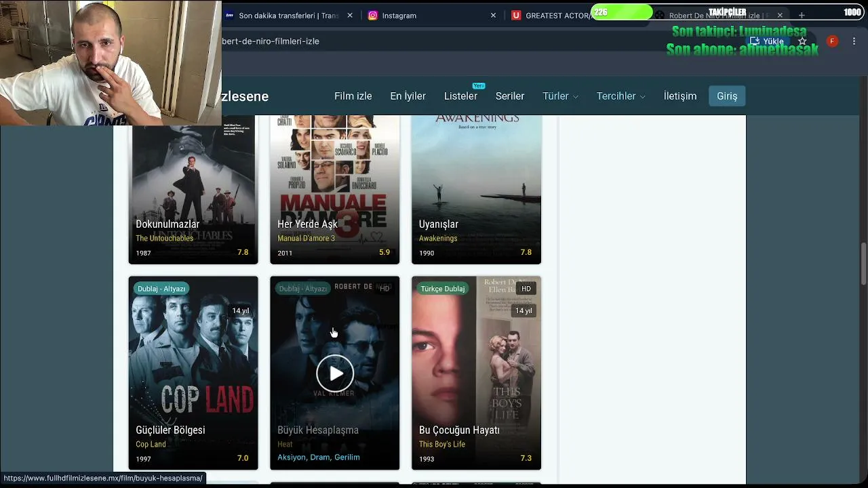Play the Büyük Hesaplaşma movie
Image resolution: width=868 pixels, height=488 pixels.
click(335, 373)
